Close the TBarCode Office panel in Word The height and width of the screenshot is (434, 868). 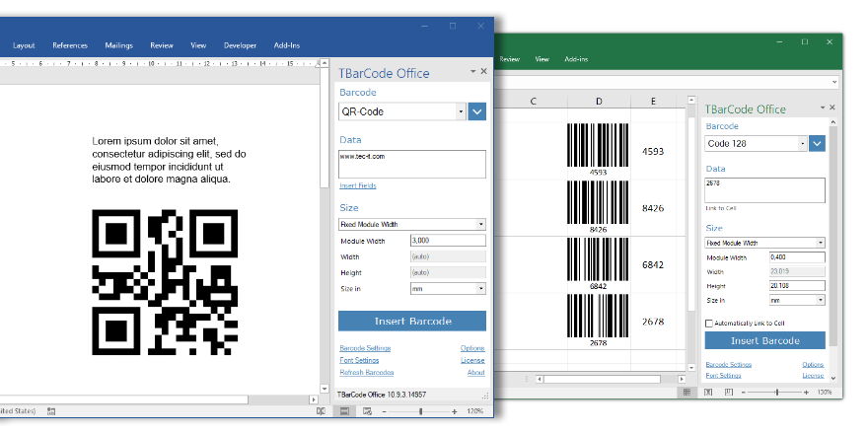point(484,71)
